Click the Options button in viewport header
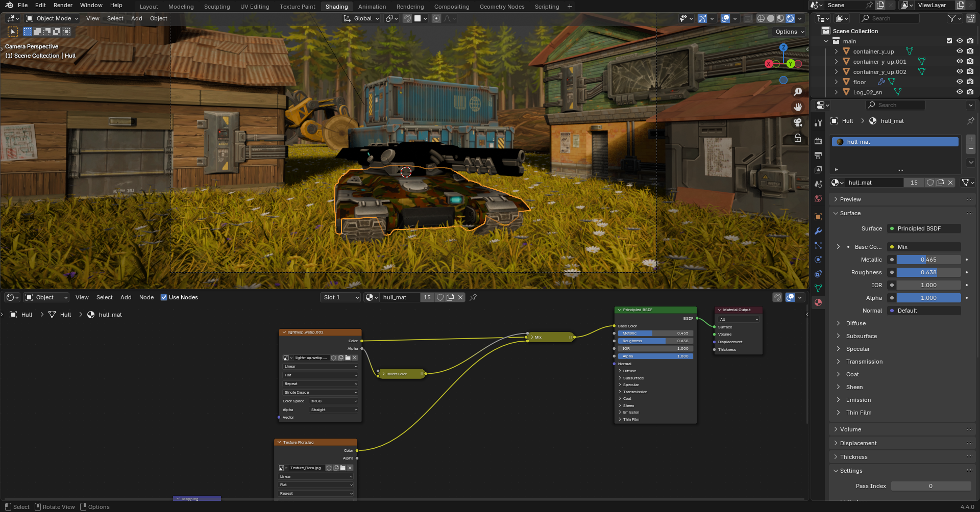980x512 pixels. tap(789, 32)
